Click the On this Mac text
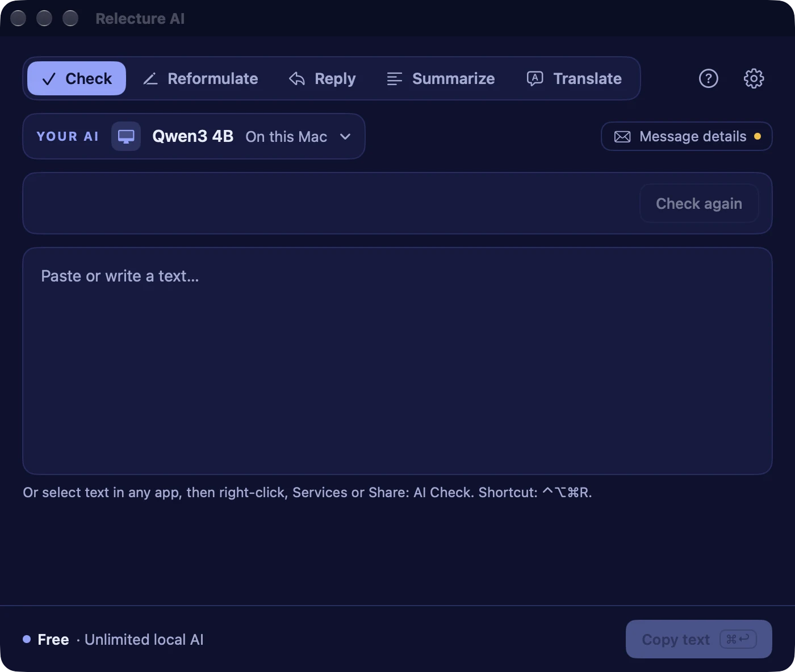795x672 pixels. point(286,137)
